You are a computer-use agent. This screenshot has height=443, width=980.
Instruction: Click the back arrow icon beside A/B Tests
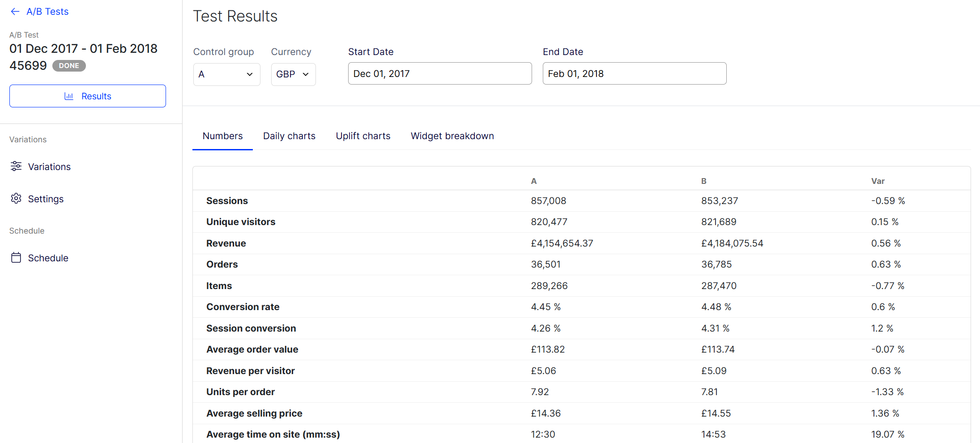(x=15, y=12)
